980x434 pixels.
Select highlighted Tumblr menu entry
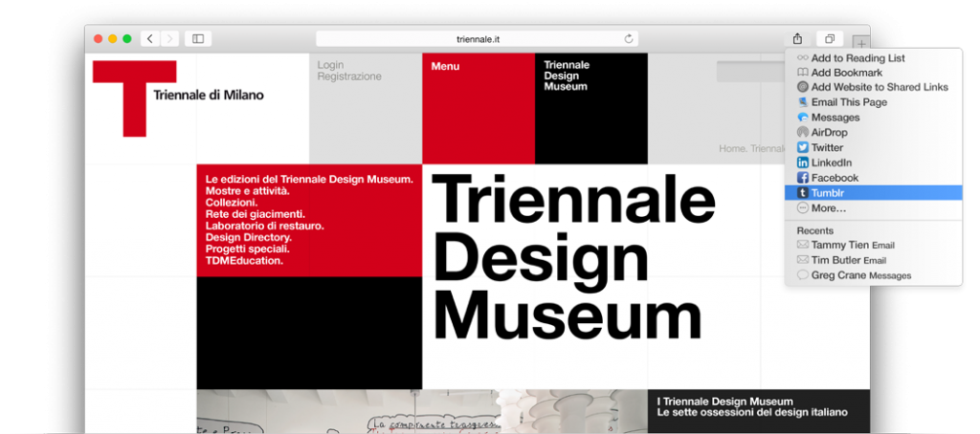[873, 193]
